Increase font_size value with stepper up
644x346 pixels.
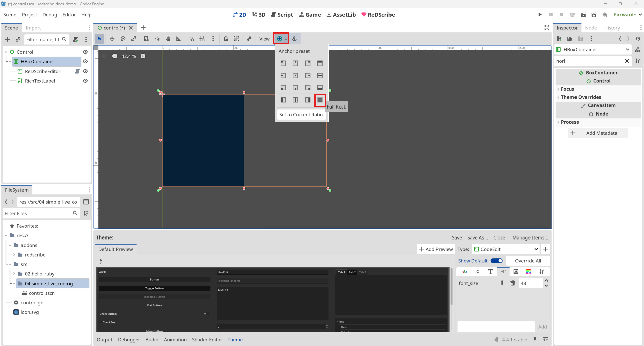[546, 281]
